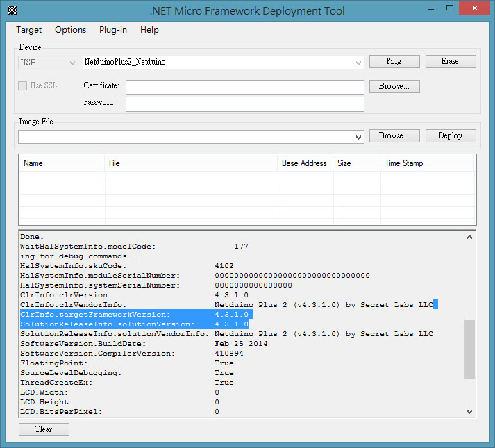Click the log scrollbar up arrow
Viewport: 495px width, 448px height.
click(x=469, y=237)
